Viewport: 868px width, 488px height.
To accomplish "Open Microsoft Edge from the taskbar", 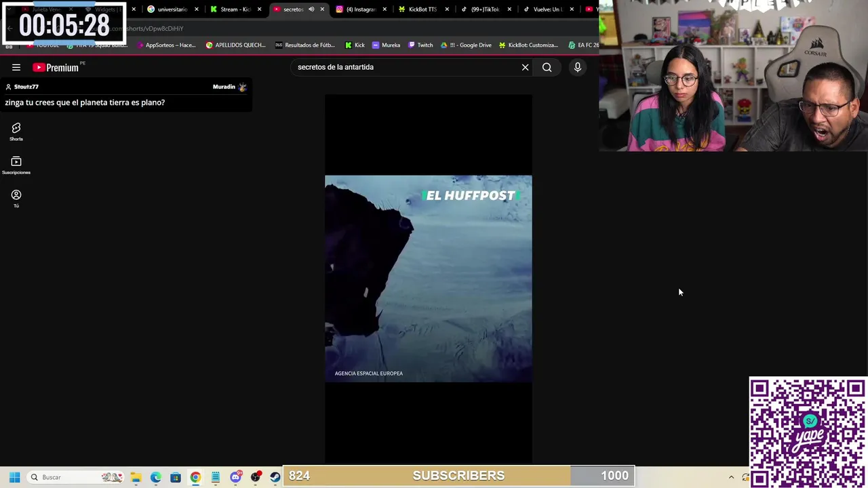I will coord(155,477).
